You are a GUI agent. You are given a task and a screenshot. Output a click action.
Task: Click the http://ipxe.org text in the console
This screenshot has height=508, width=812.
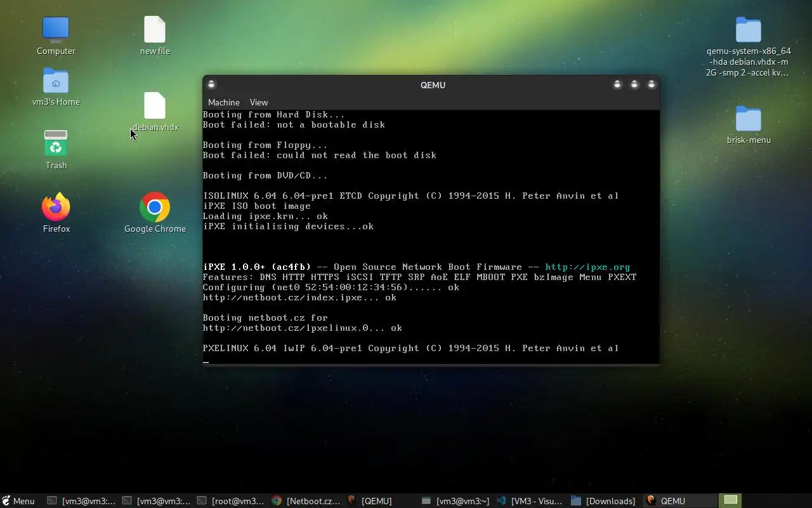click(587, 267)
